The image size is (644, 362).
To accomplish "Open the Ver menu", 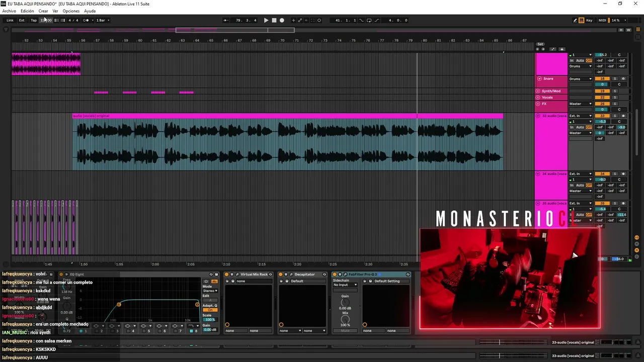I will tap(55, 11).
